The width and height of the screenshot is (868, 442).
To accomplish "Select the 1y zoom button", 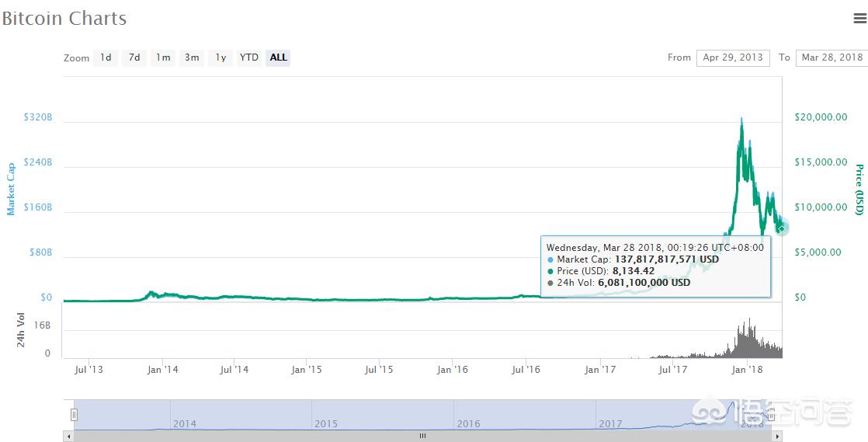I will (x=220, y=57).
